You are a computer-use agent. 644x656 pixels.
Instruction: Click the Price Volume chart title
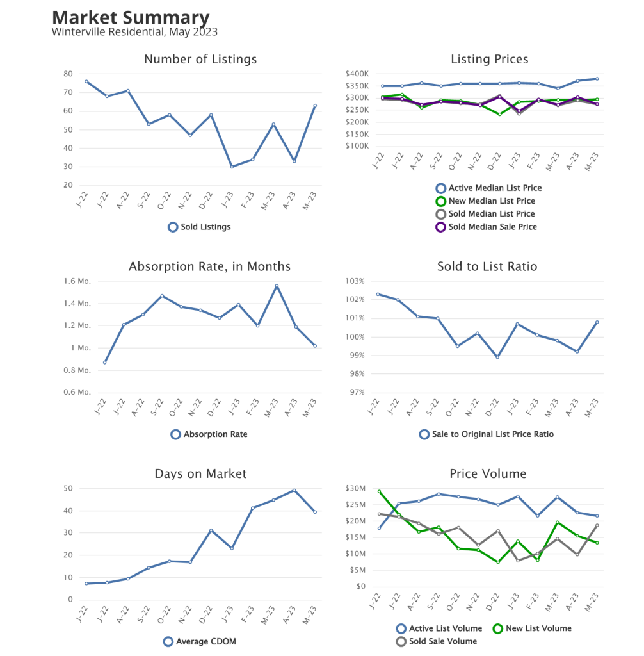[x=488, y=474]
